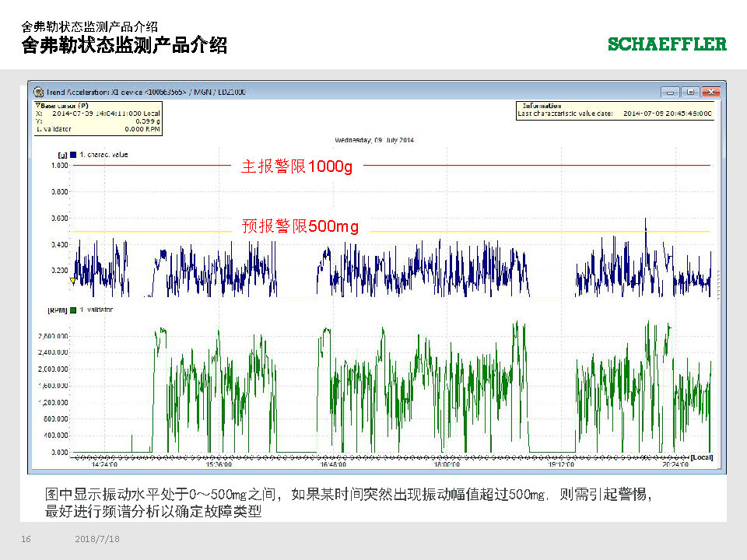Click the 20:24:00 time axis label
747x560 pixels.
pyautogui.click(x=676, y=464)
